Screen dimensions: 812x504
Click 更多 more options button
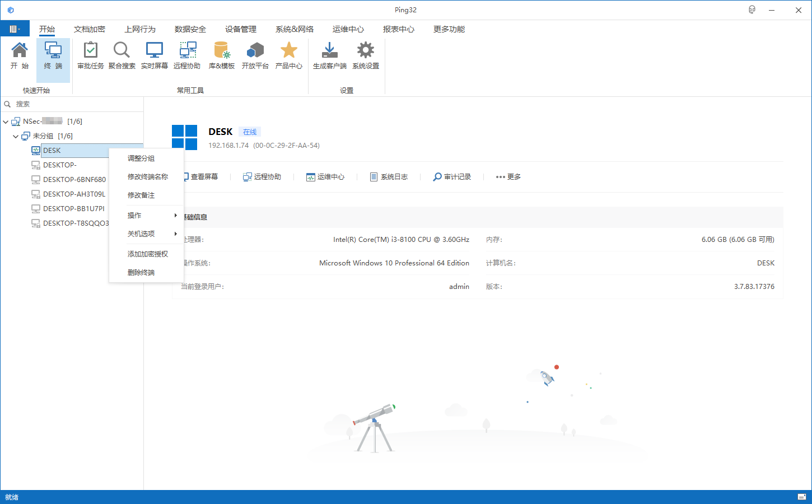(508, 176)
